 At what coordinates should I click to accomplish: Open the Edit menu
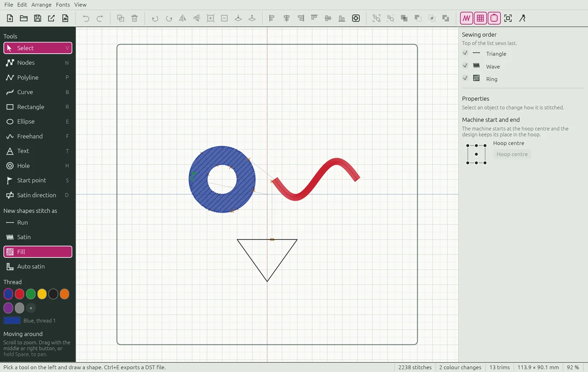(x=22, y=5)
